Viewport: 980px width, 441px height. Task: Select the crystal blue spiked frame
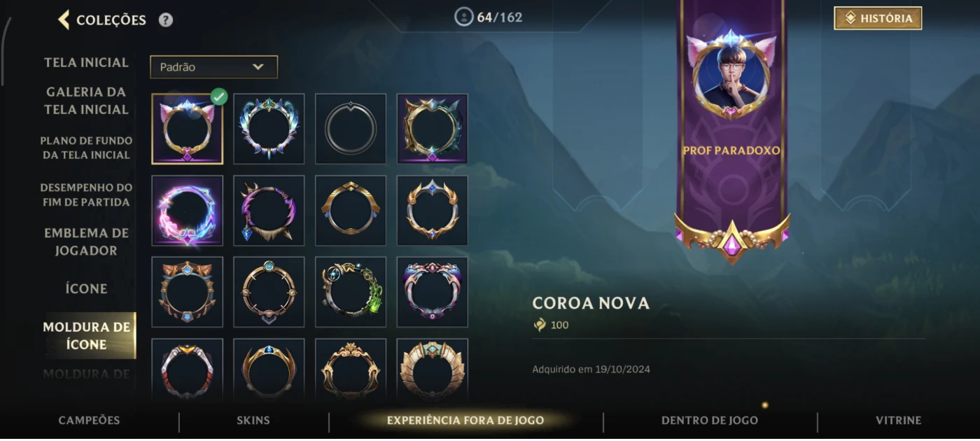[x=269, y=129]
